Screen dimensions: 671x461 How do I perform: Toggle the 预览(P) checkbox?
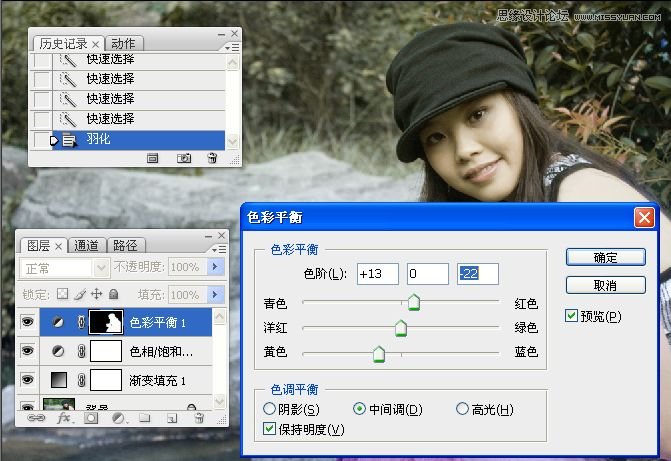pos(571,316)
